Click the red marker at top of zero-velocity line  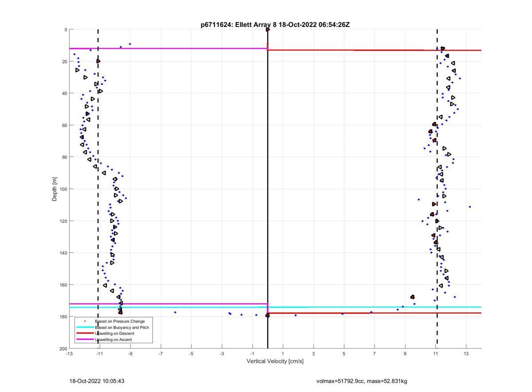point(268,30)
